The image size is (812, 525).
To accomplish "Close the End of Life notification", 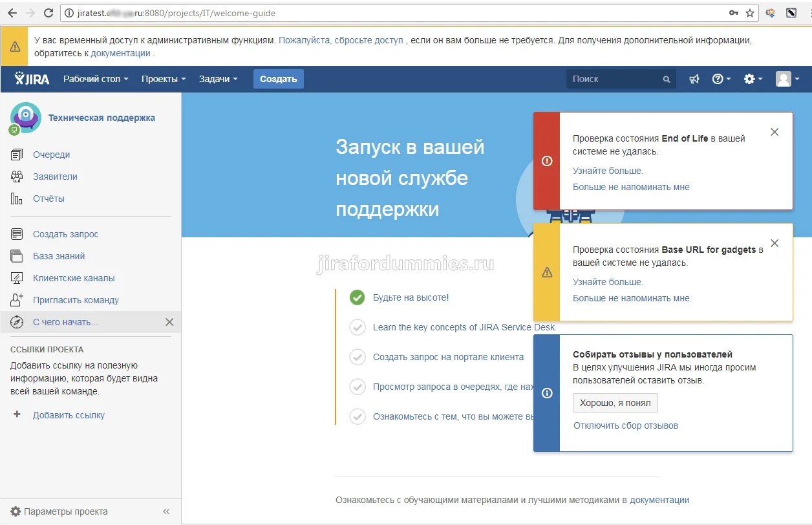I will [775, 132].
